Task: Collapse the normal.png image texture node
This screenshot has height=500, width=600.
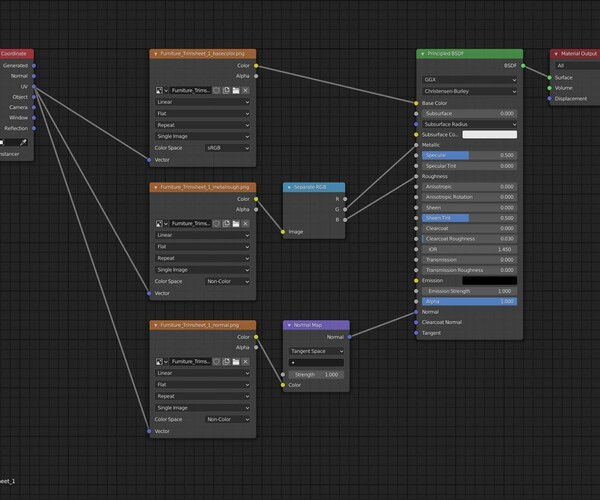Action: 155,325
